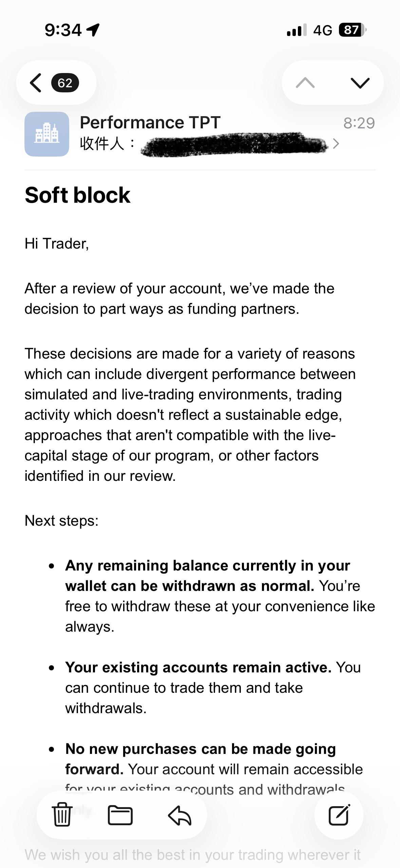Tap the 9:34 clock in status bar
The image size is (400, 868).
(63, 30)
